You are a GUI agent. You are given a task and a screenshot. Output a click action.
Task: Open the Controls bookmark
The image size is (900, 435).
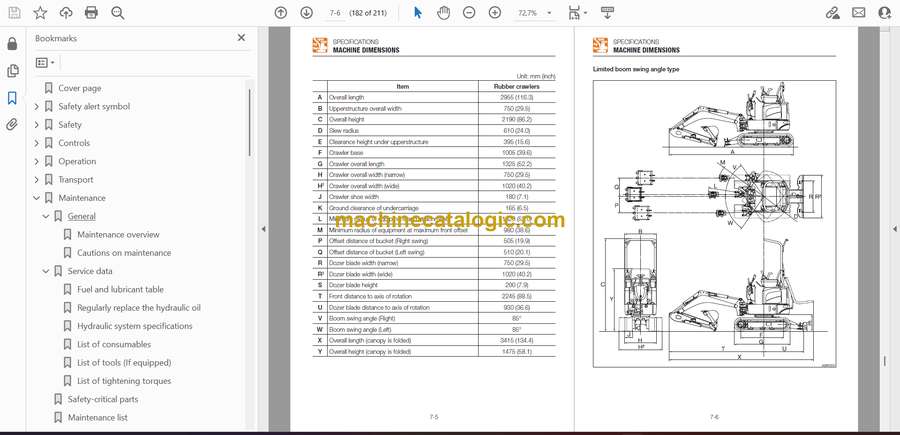coord(74,143)
